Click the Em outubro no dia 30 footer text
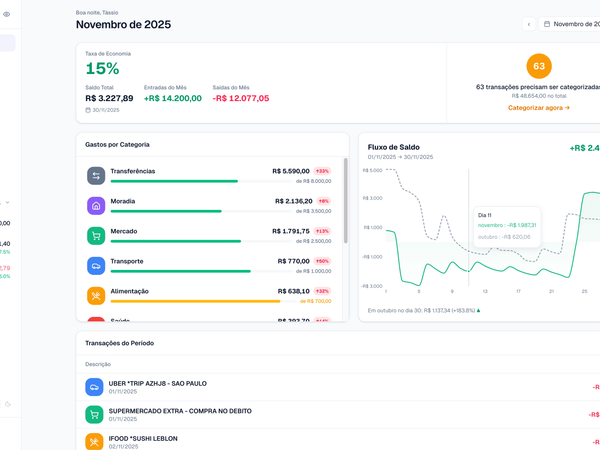Image resolution: width=600 pixels, height=450 pixels. pyautogui.click(x=424, y=310)
